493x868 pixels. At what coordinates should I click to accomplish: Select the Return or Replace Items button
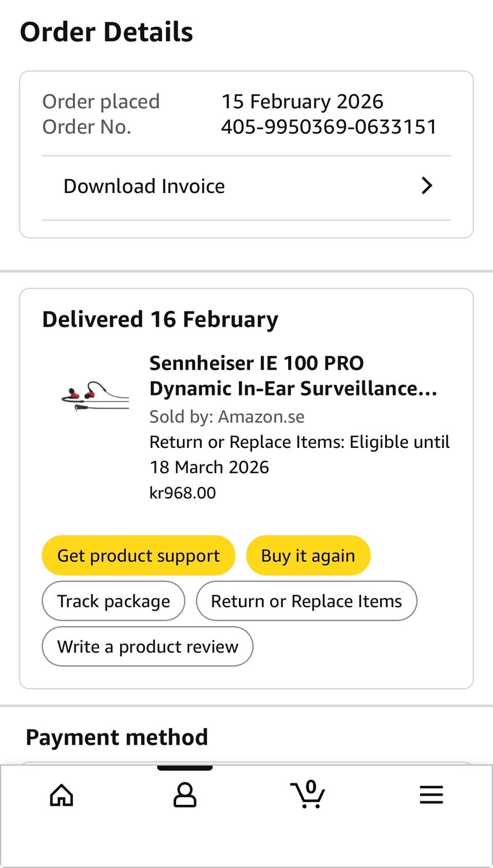tap(307, 601)
